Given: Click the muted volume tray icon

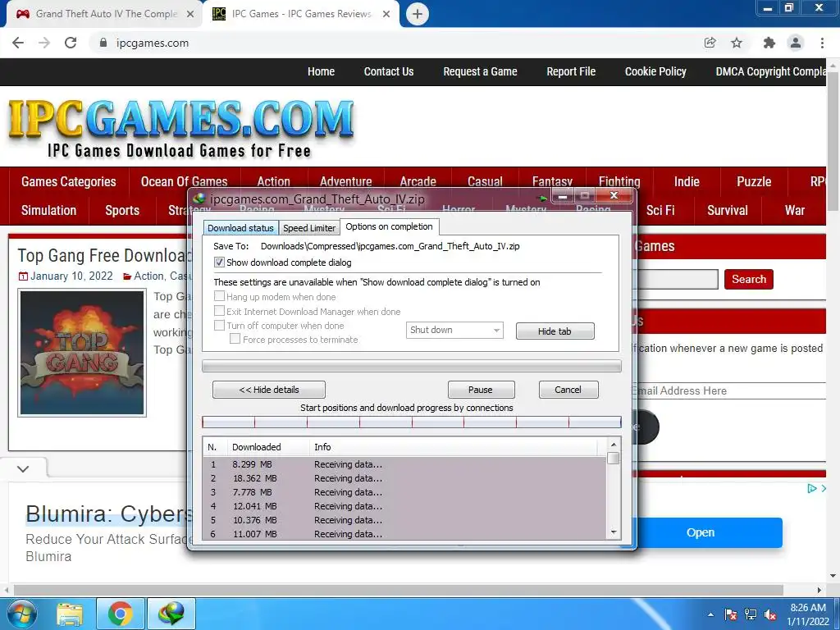Looking at the screenshot, I should [770, 614].
